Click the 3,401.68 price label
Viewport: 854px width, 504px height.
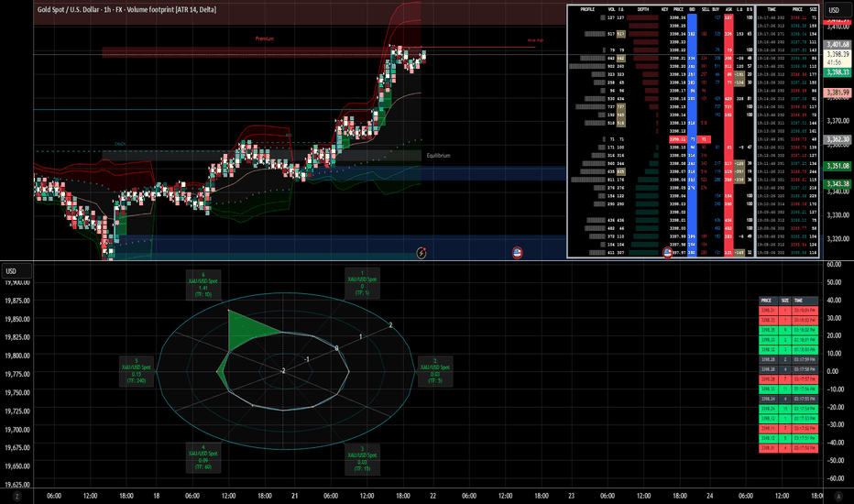(838, 44)
